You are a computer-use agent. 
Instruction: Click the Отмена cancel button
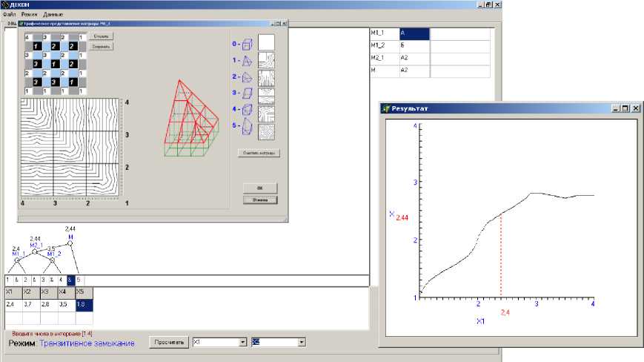click(260, 200)
